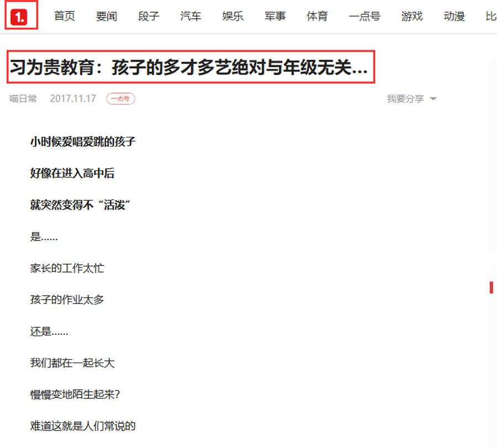Open the 动漫 section
Image resolution: width=497 pixels, height=448 pixels.
[454, 16]
